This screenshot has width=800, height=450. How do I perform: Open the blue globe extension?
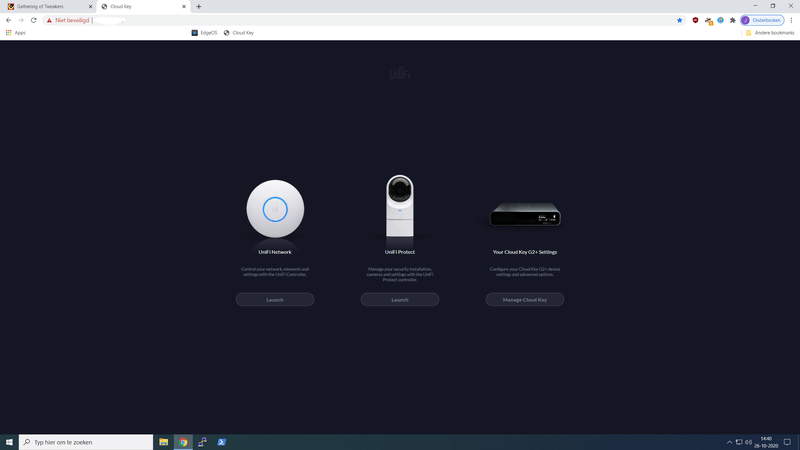click(x=720, y=20)
